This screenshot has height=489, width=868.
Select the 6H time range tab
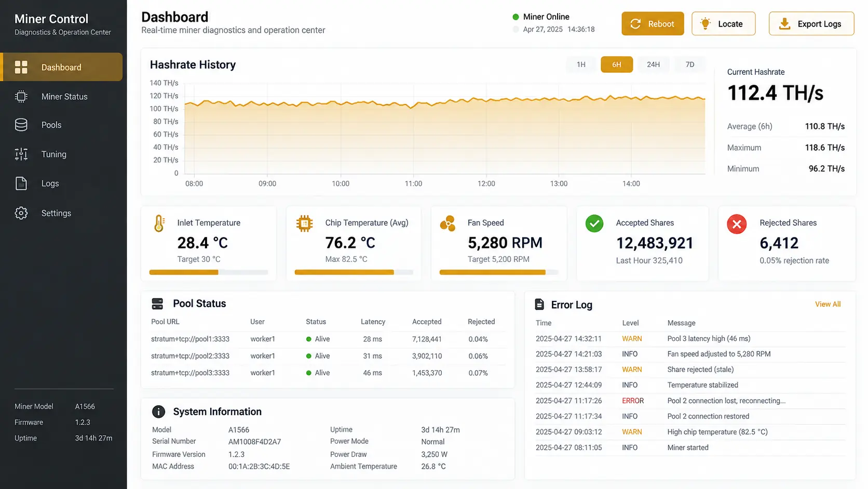(617, 64)
